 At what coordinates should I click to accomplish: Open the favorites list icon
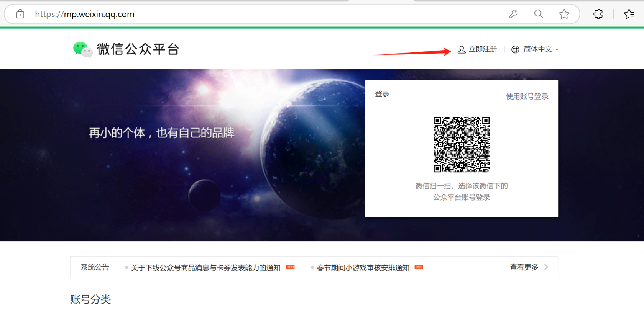point(629,14)
